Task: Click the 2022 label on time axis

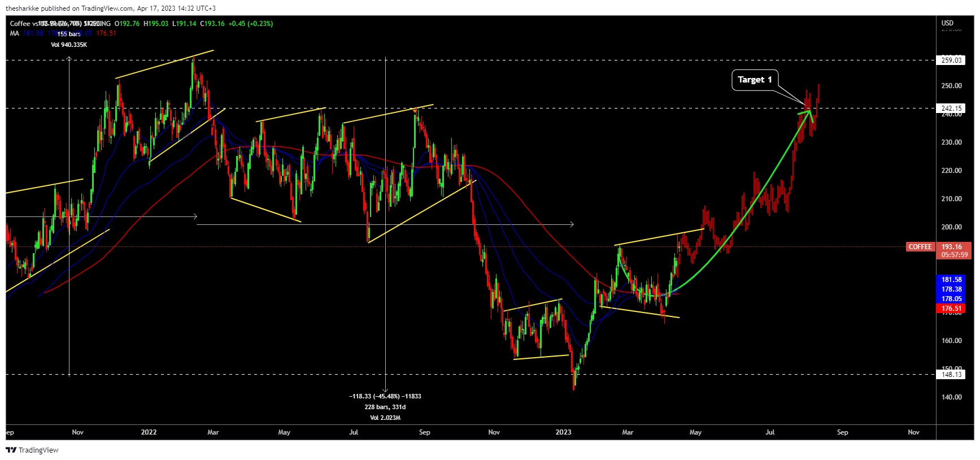Action: [149, 432]
